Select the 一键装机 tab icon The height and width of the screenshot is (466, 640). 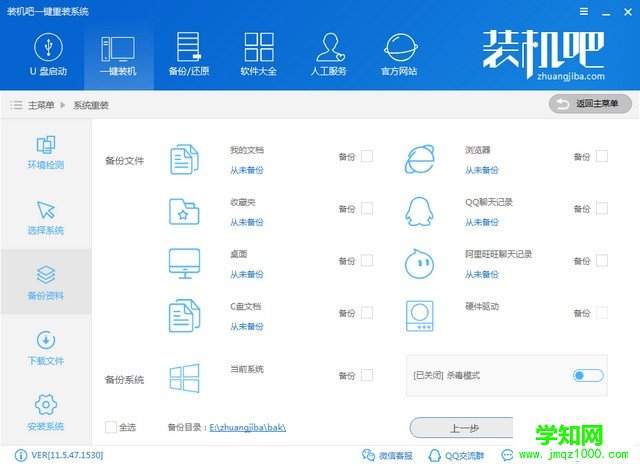[x=118, y=49]
